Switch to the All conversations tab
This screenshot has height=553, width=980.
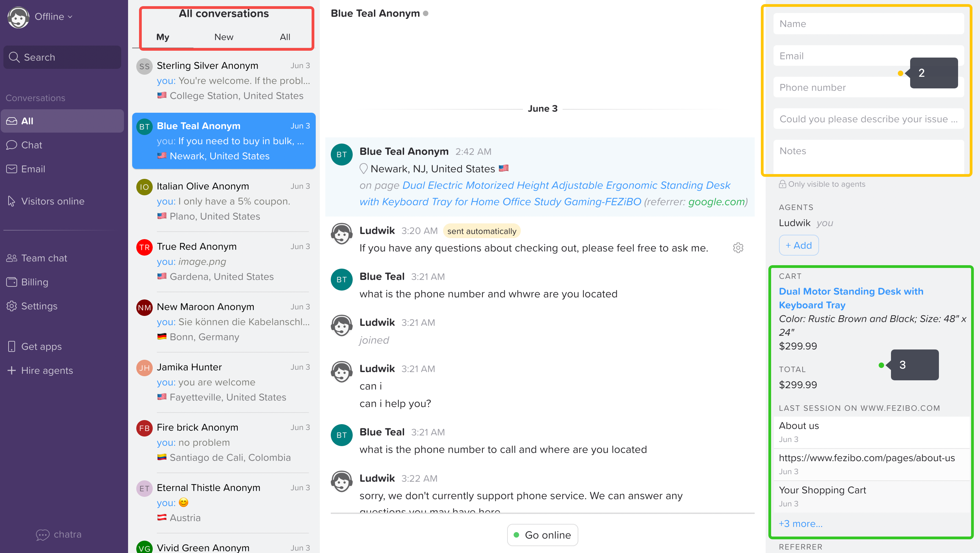pyautogui.click(x=285, y=37)
